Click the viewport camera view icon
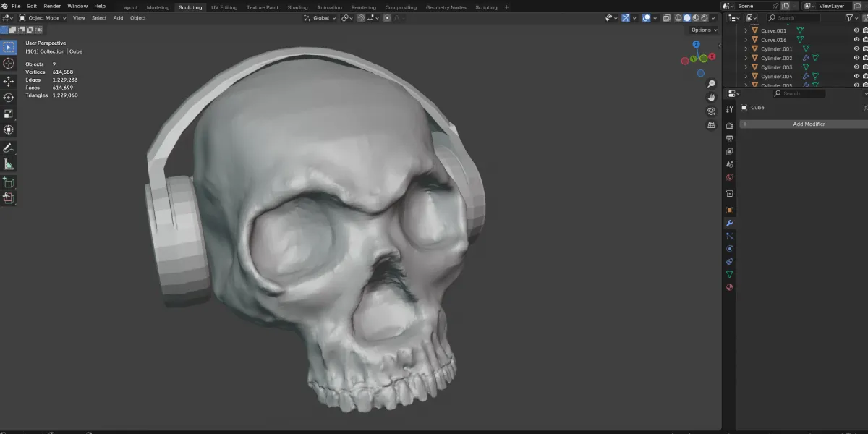 coord(711,111)
